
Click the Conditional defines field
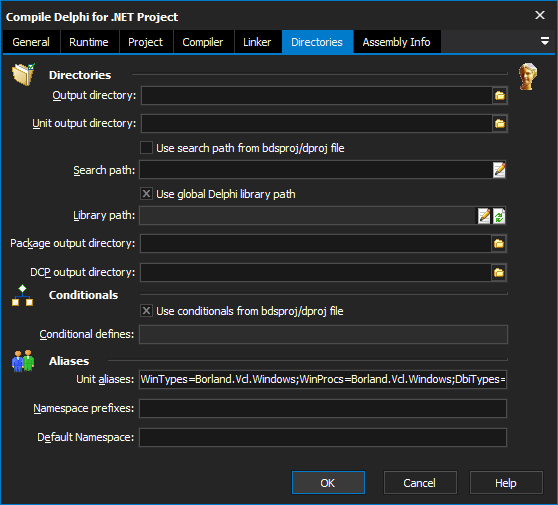[323, 334]
